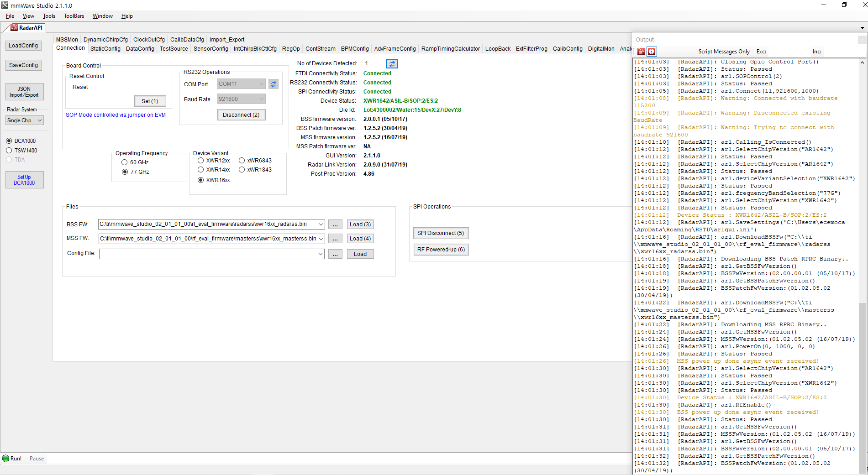Select DCA1000 radio option

click(9, 141)
